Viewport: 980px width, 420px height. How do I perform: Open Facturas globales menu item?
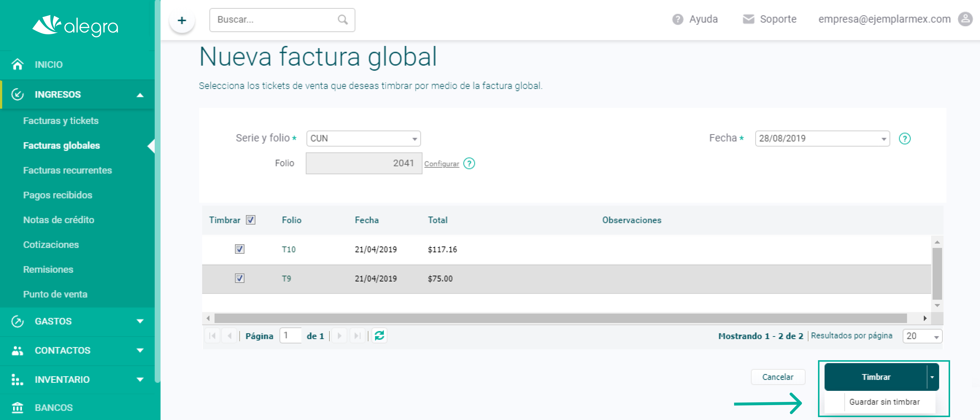(62, 146)
